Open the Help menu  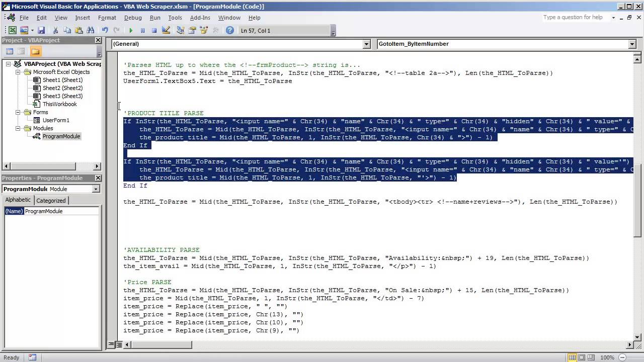(x=255, y=18)
